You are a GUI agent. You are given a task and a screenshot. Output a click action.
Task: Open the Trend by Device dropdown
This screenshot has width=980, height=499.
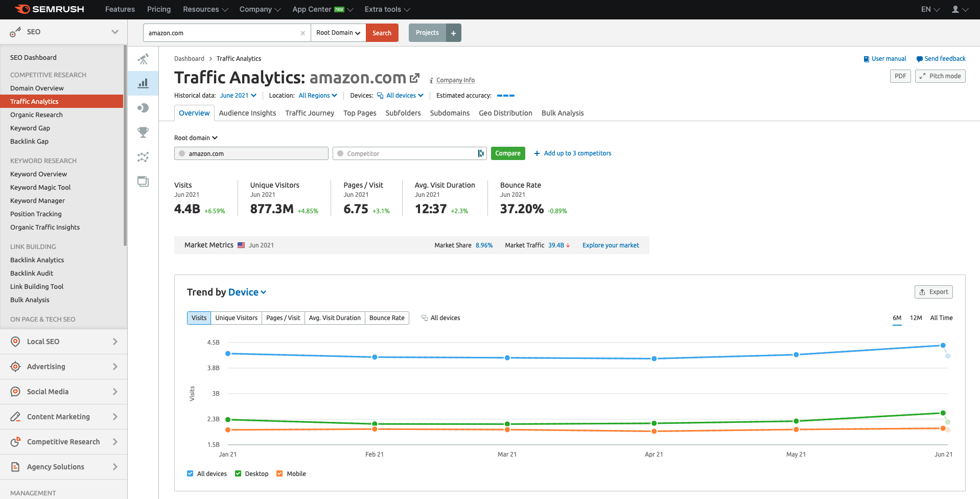tap(247, 292)
